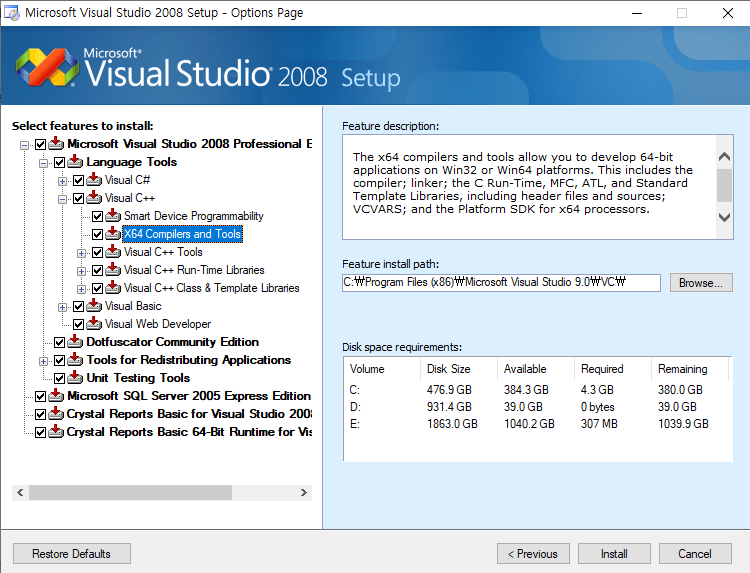Click the Remaining column header

[689, 369]
